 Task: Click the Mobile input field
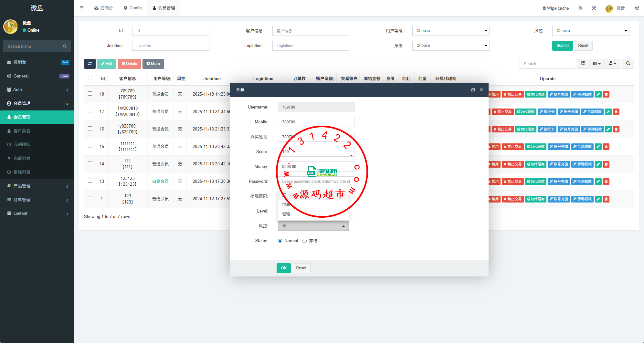tap(316, 122)
